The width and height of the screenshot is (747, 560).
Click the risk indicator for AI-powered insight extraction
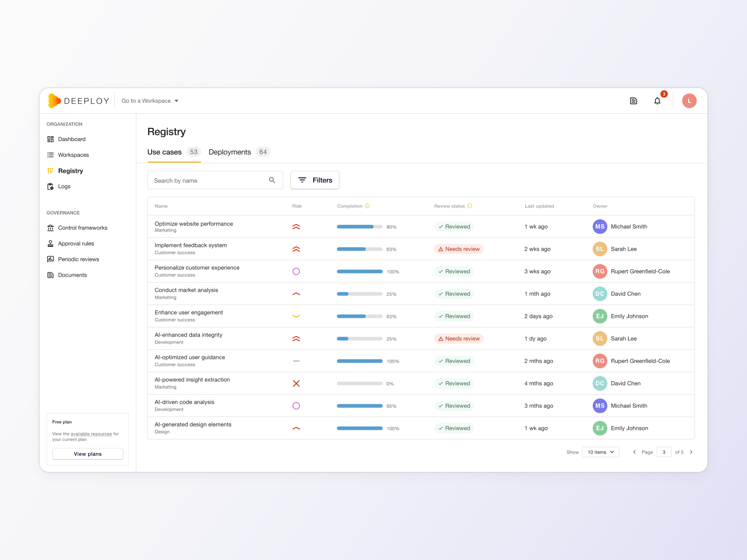[x=296, y=383]
